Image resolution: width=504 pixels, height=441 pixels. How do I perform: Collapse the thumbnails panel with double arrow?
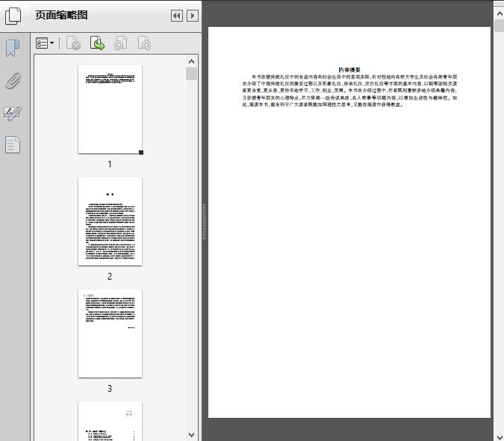pos(176,16)
